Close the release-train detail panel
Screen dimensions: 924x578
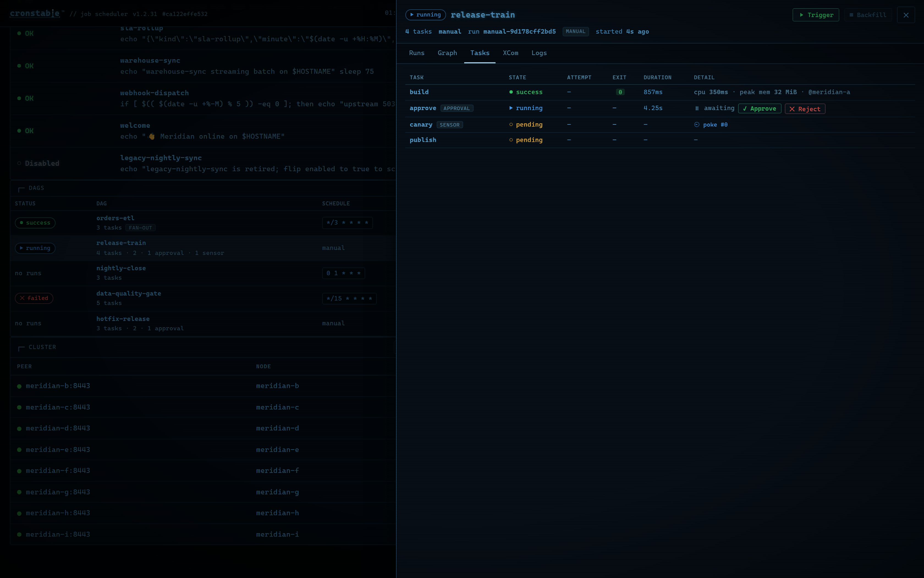(906, 15)
